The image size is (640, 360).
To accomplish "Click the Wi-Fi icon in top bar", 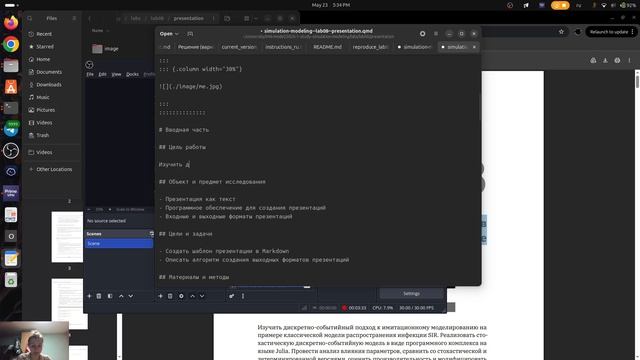I will coord(604,5).
